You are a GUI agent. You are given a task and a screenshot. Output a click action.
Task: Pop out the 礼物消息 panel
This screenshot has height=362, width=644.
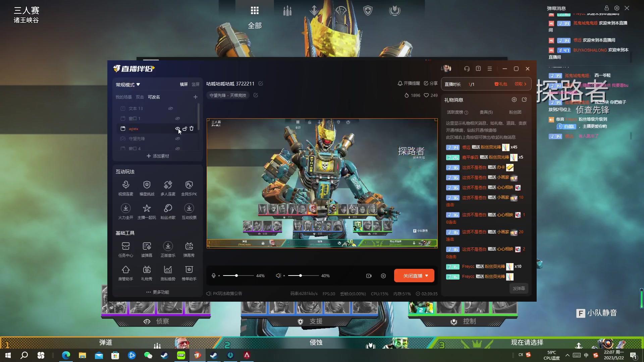pyautogui.click(x=524, y=100)
